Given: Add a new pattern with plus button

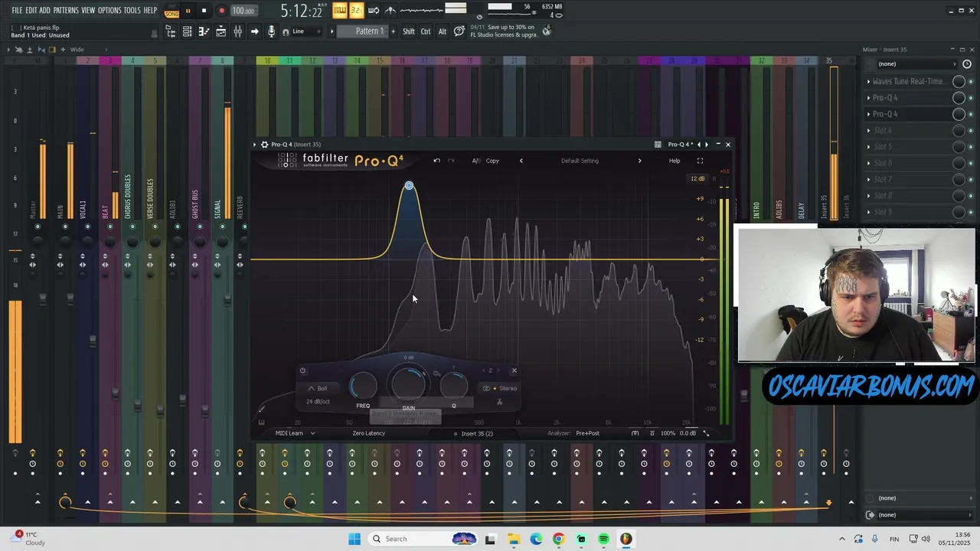Looking at the screenshot, I should pos(394,31).
